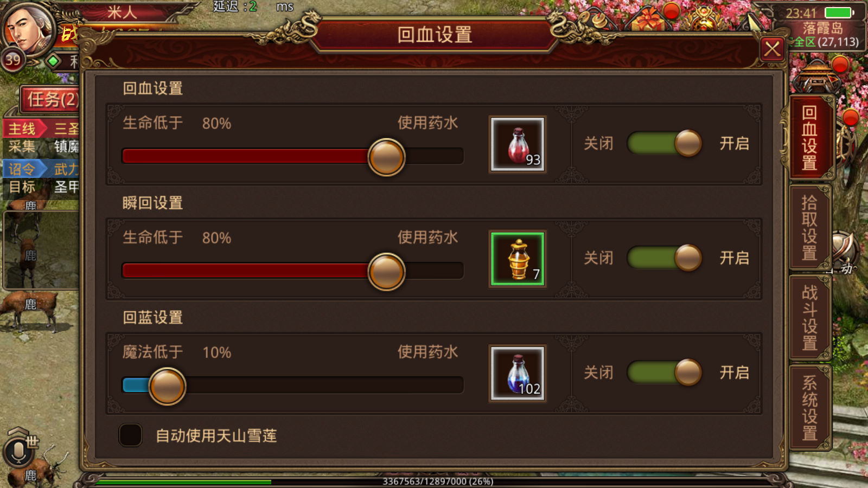Toggle the 回蓝设置 mana potion switch

point(665,373)
